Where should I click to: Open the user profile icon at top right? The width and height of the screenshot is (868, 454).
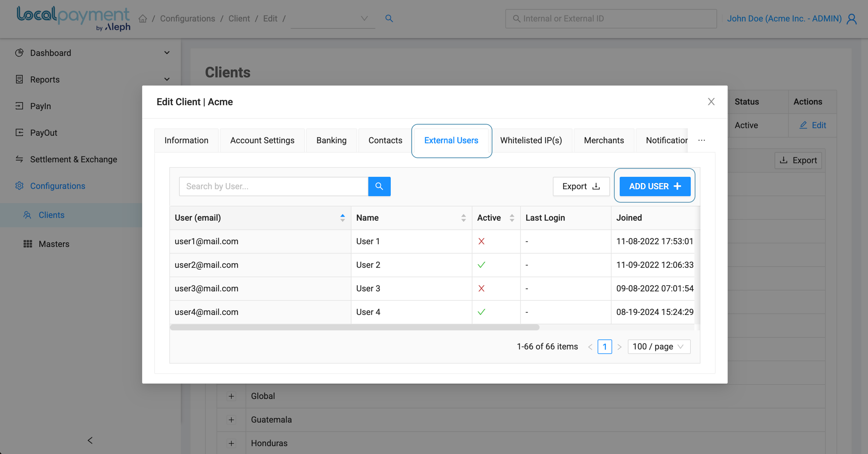pos(852,19)
